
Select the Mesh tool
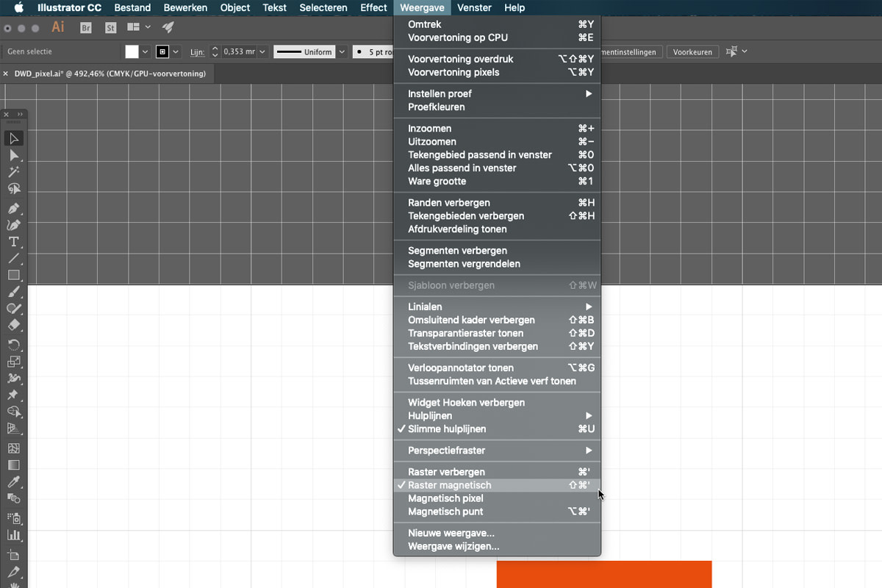tap(13, 448)
